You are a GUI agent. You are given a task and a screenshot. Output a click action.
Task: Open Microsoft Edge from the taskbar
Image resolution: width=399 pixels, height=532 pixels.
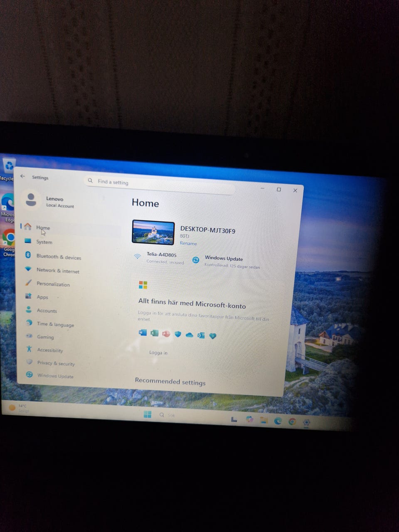tap(278, 421)
